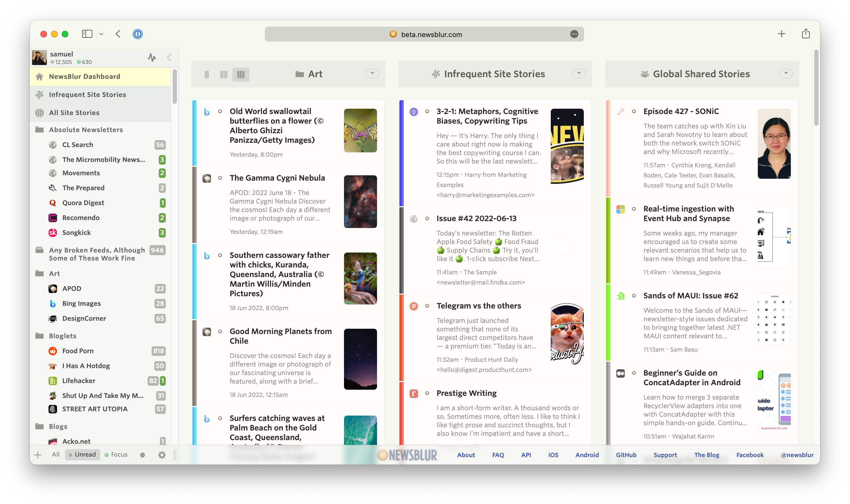Open Infrequent Site Stories in sidebar
This screenshot has height=504, width=850.
point(100,94)
